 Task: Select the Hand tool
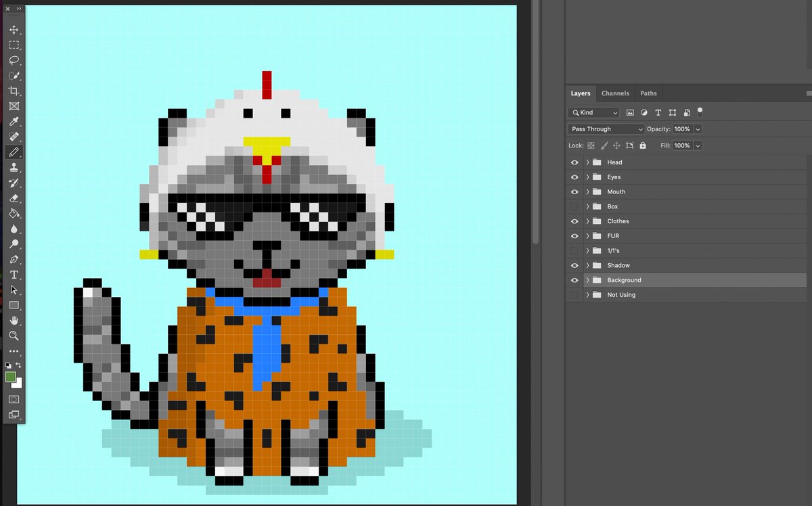click(14, 321)
